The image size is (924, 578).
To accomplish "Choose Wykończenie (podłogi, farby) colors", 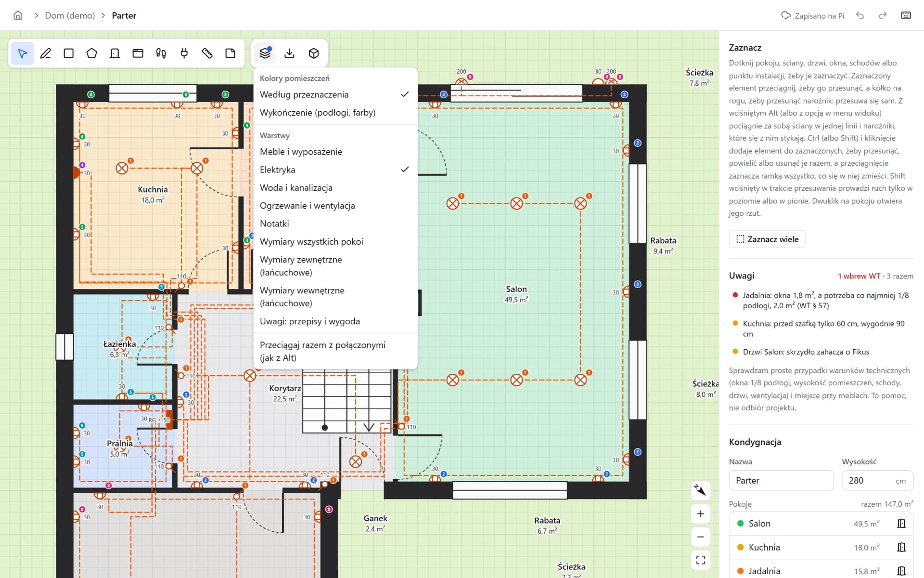I will [335, 113].
